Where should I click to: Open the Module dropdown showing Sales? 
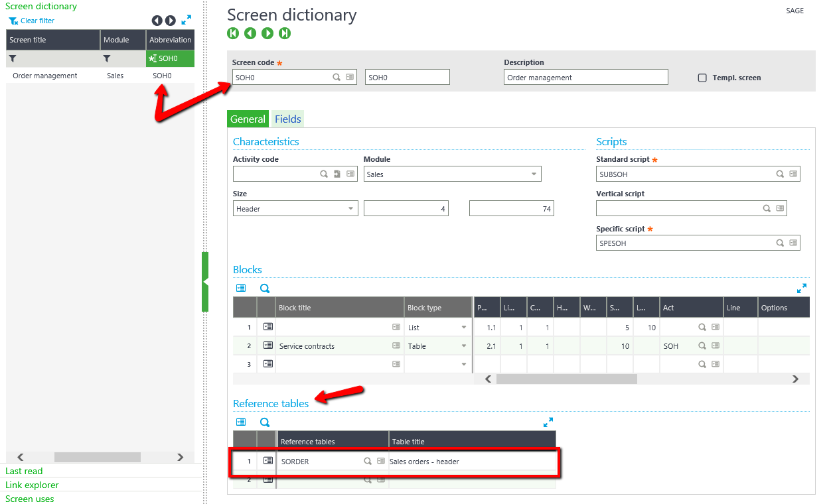534,174
